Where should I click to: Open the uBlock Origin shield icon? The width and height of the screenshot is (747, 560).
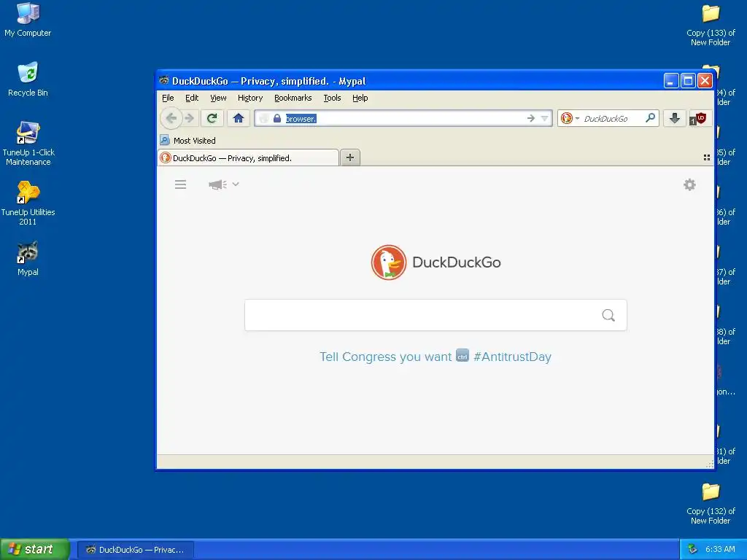pyautogui.click(x=699, y=118)
